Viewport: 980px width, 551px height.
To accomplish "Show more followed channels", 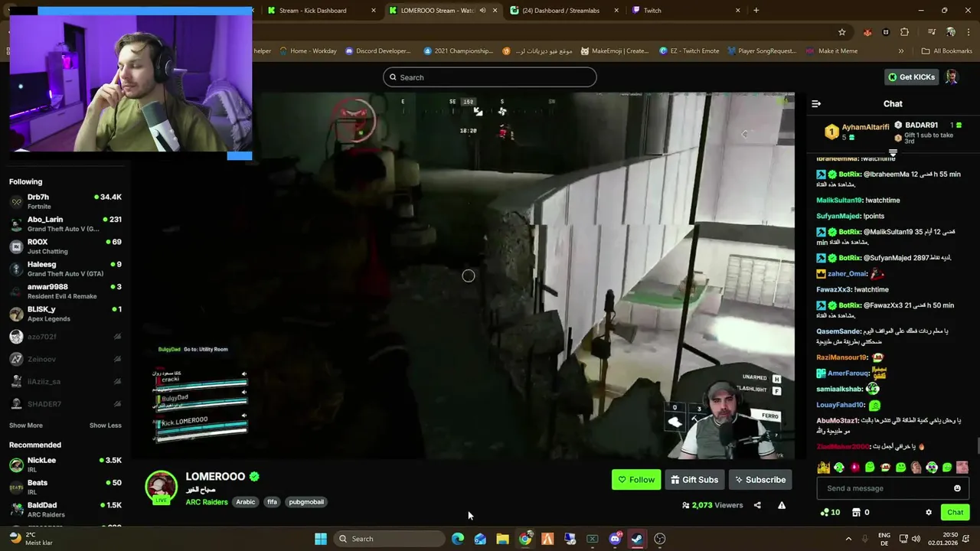I will 26,425.
